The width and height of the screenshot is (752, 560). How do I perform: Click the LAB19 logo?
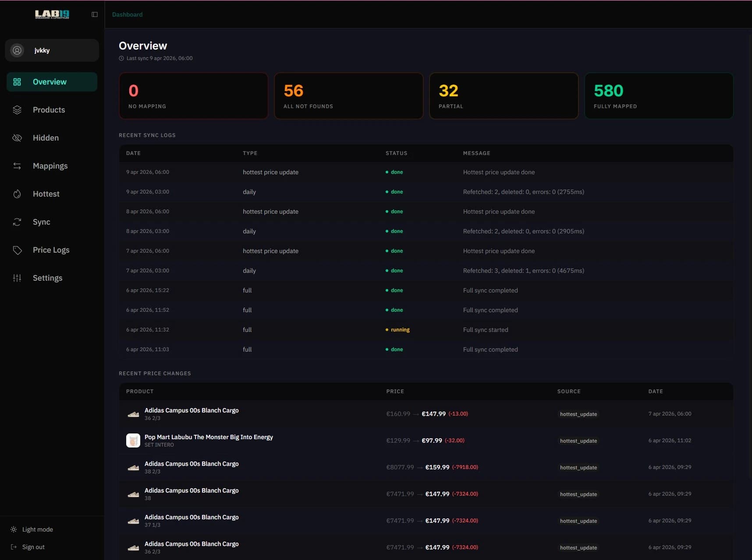(52, 14)
